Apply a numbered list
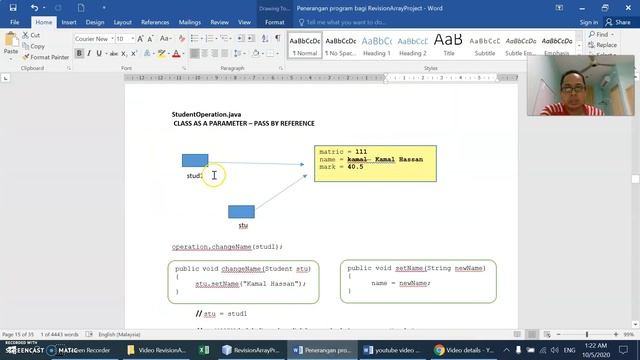Image resolution: width=640 pixels, height=360 pixels. pyautogui.click(x=209, y=38)
